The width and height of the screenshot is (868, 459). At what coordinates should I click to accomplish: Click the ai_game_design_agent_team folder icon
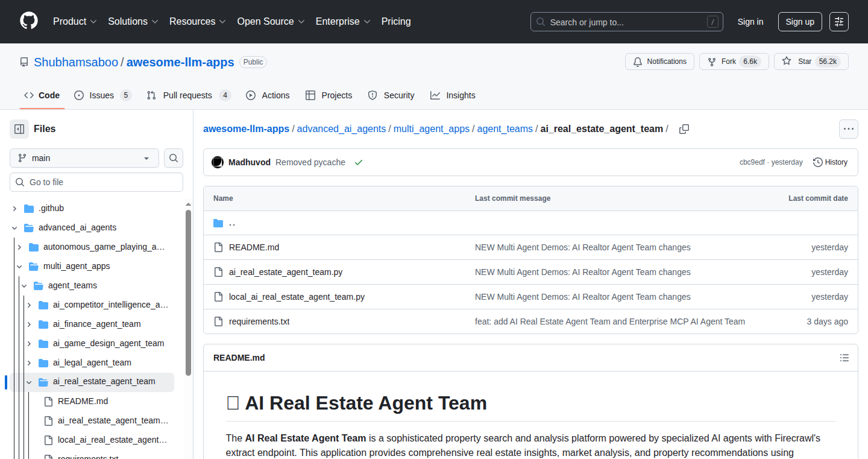[43, 343]
